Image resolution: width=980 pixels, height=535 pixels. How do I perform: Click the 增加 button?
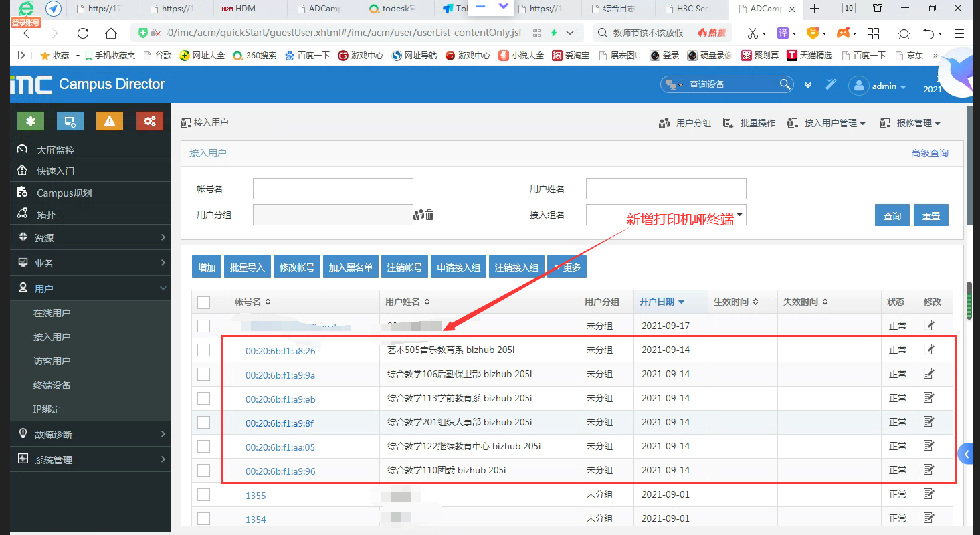207,267
